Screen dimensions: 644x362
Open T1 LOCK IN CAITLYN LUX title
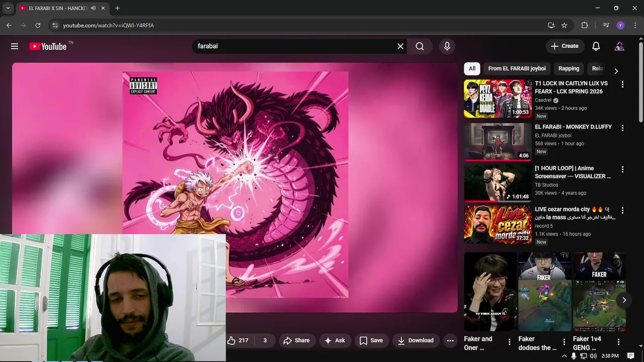(571, 87)
